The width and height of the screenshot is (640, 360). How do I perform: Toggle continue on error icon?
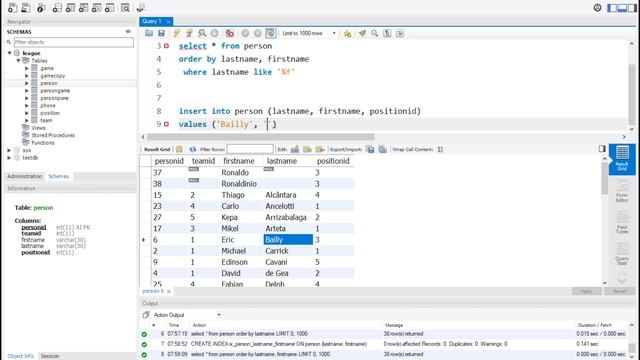(230, 33)
